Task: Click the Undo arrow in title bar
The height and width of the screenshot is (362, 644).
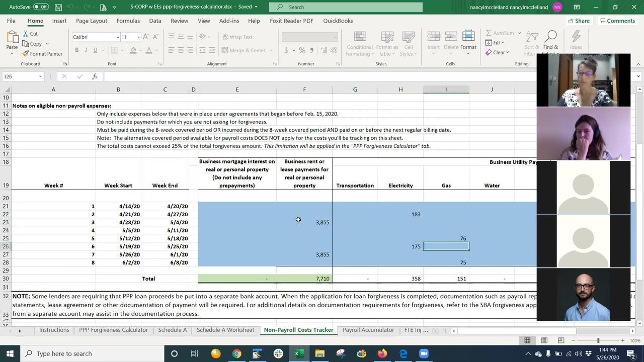Action: tap(72, 7)
